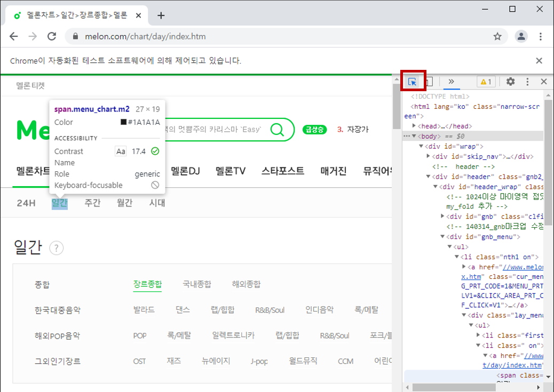The height and width of the screenshot is (392, 554).
Task: Click the page vertical scrollbar thumb
Action: 397,107
